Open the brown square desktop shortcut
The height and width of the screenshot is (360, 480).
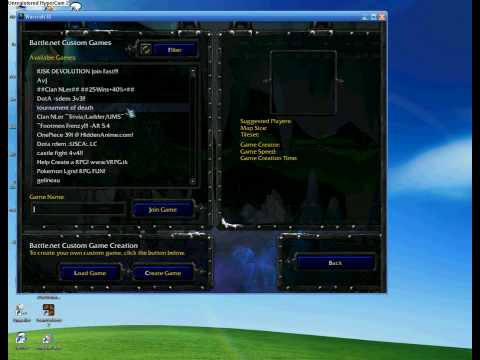coord(49,310)
